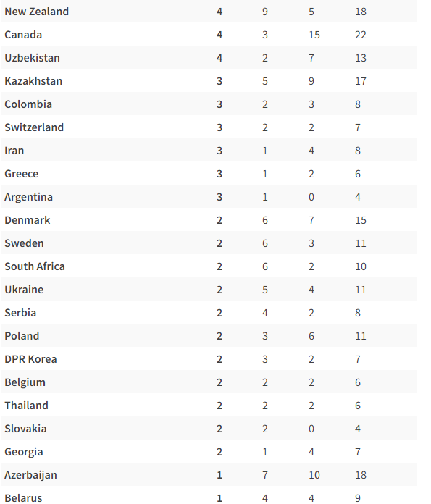Open the Kazakhstan country entry
The height and width of the screenshot is (504, 431).
point(33,81)
